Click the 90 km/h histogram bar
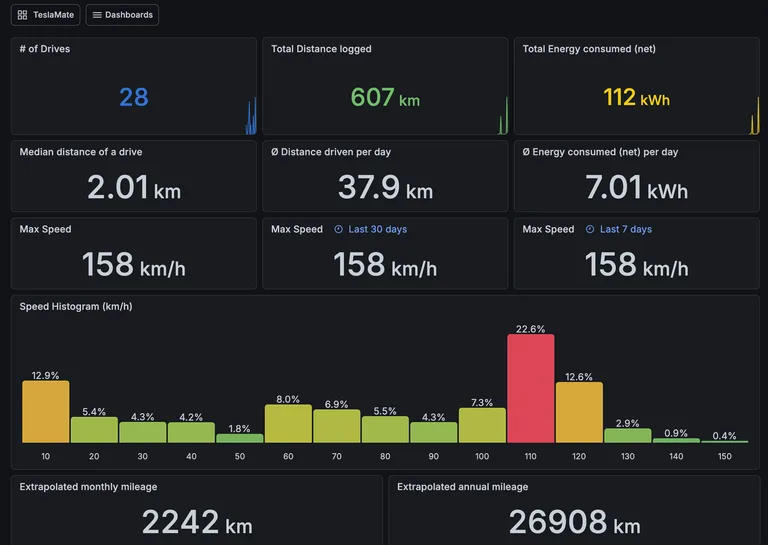 pyautogui.click(x=433, y=432)
